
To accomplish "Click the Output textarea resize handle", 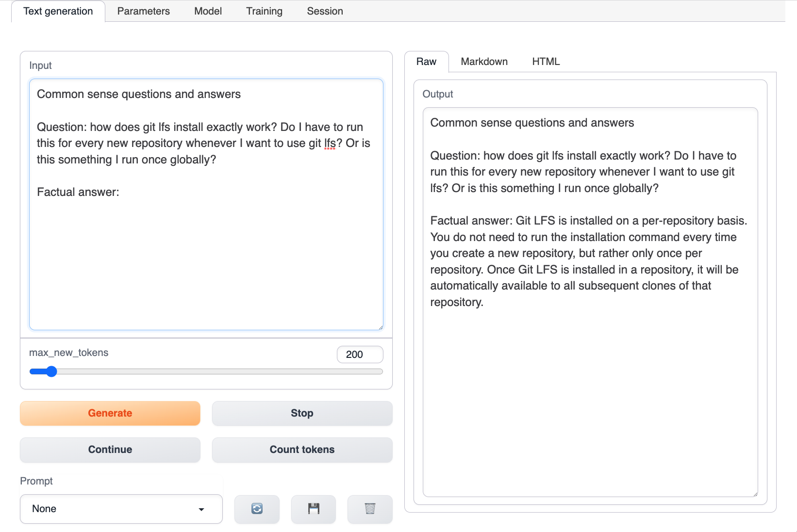I will (755, 494).
